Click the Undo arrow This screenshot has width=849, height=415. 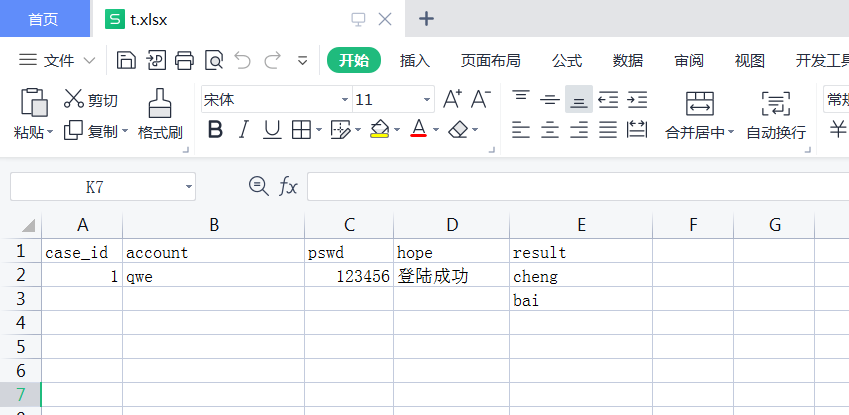(243, 60)
